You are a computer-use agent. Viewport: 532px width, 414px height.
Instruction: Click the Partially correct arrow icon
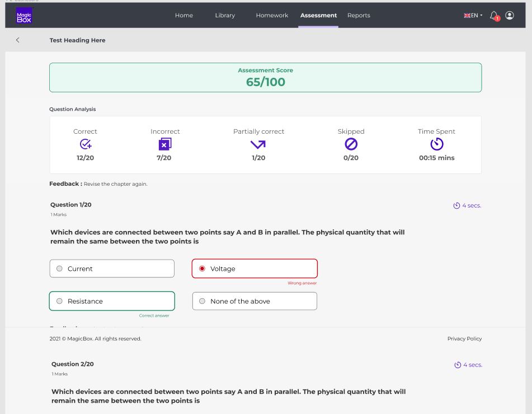258,144
